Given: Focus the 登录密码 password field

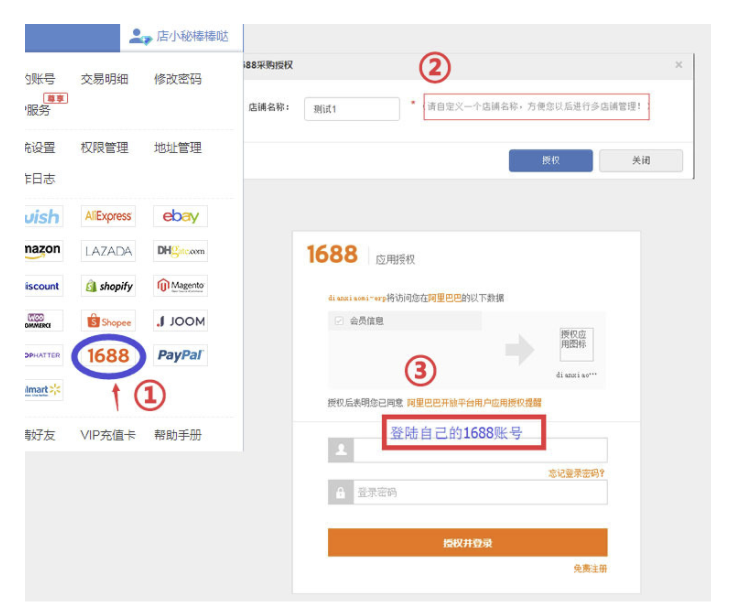Looking at the screenshot, I should pyautogui.click(x=480, y=492).
